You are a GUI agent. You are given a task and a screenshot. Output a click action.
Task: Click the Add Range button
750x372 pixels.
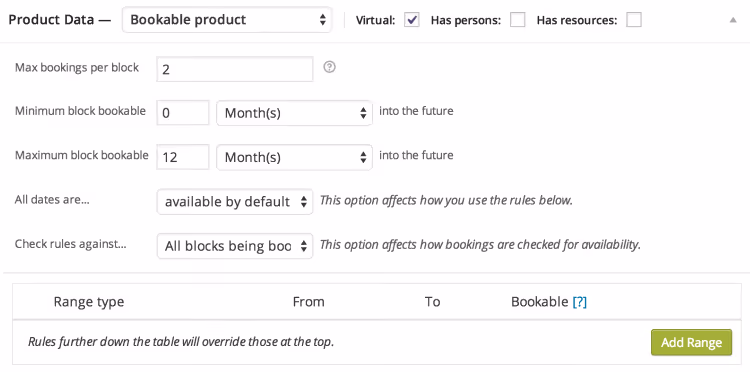(x=691, y=342)
